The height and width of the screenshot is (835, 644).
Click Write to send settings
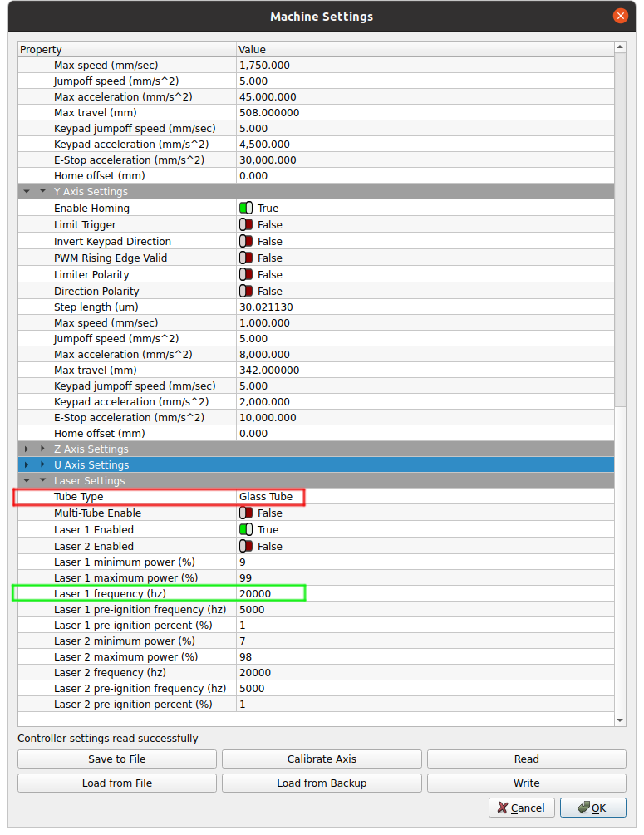[x=526, y=783]
